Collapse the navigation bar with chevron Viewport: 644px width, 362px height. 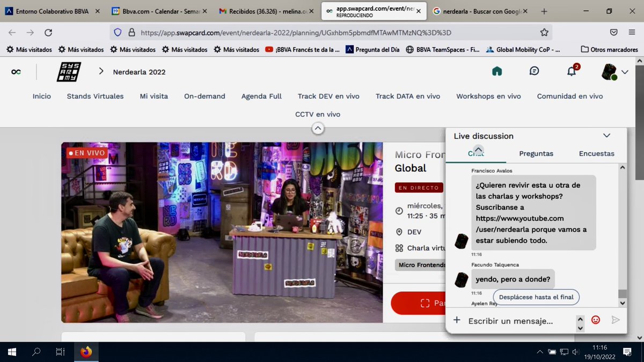pos(318,128)
